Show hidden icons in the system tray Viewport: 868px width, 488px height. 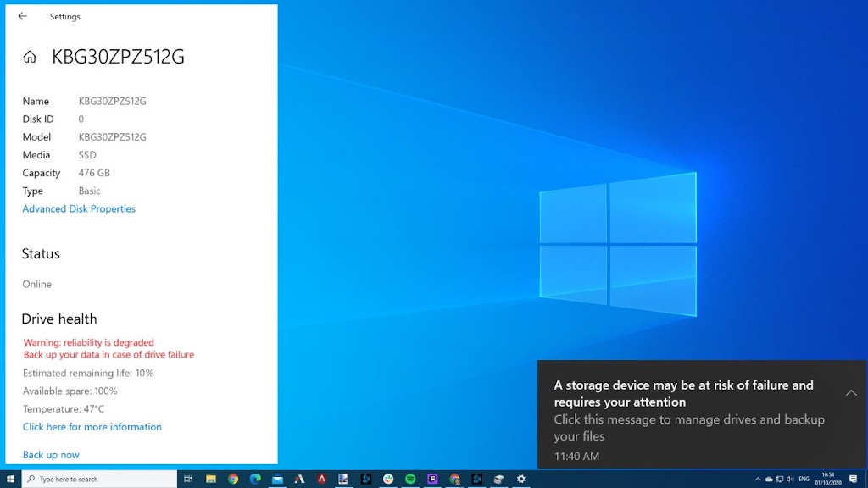(x=759, y=479)
